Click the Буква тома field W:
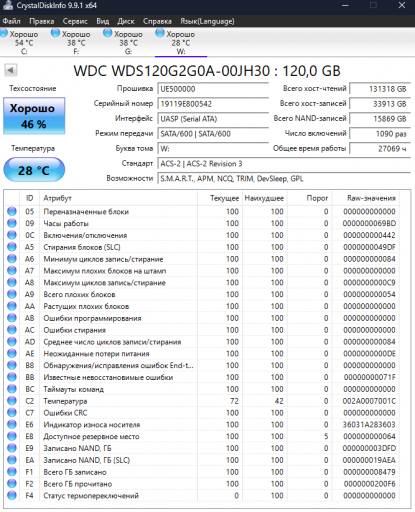The width and height of the screenshot is (415, 512). coord(213,149)
